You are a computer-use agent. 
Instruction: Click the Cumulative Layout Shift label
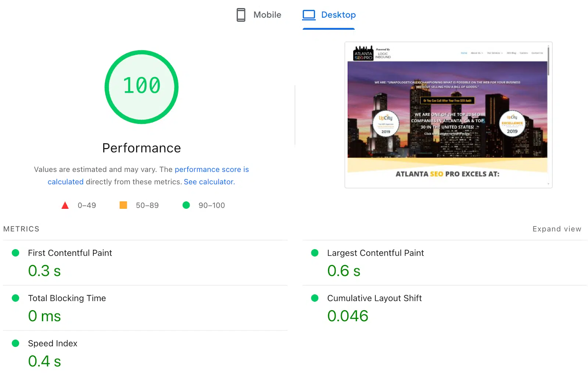point(374,298)
